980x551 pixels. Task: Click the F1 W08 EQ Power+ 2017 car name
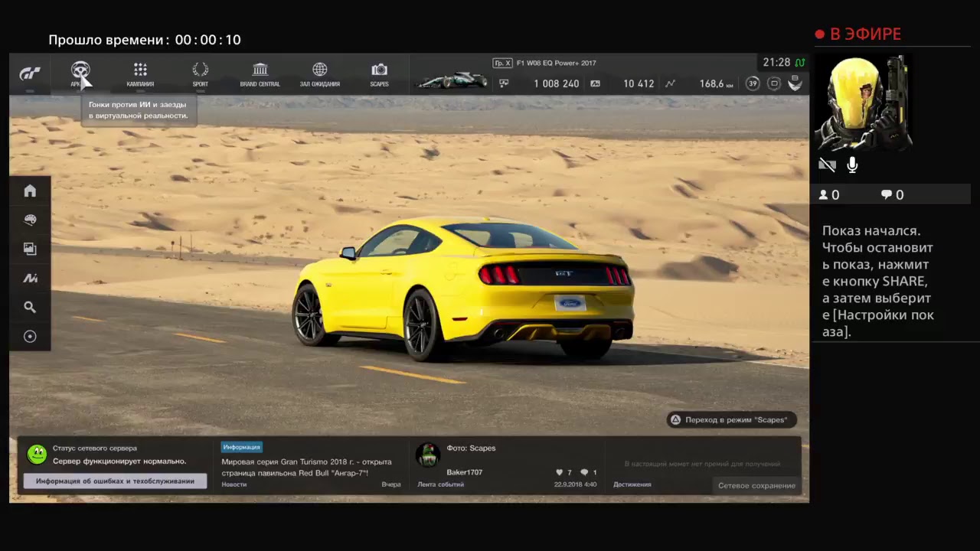click(x=557, y=63)
